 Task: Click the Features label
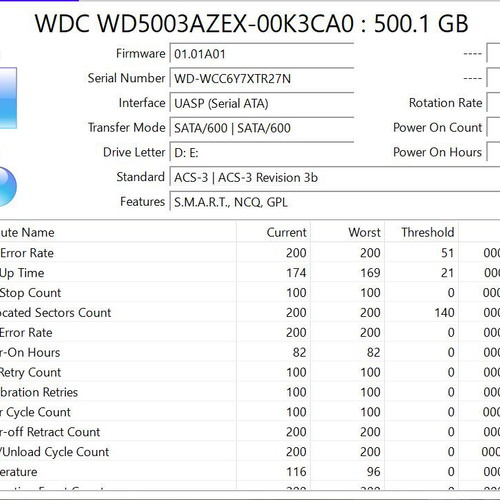point(142,201)
